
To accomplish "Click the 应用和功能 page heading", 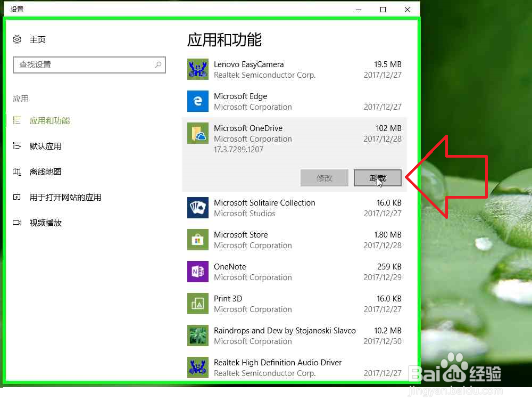I will 225,40.
